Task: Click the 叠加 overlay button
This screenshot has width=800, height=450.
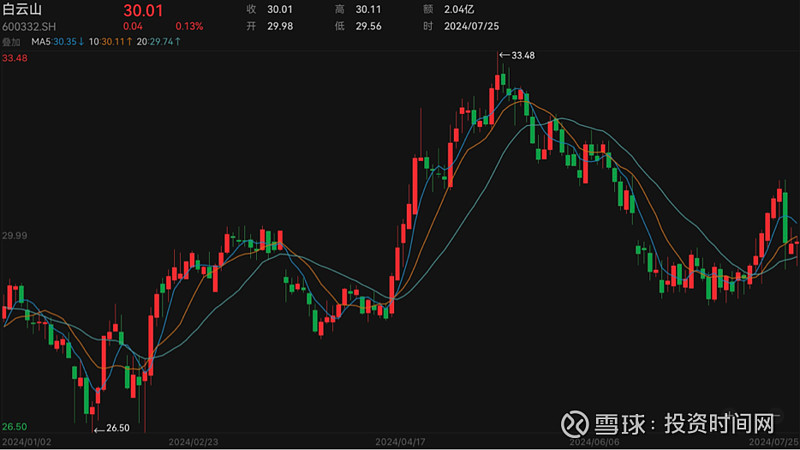Action: pos(12,42)
